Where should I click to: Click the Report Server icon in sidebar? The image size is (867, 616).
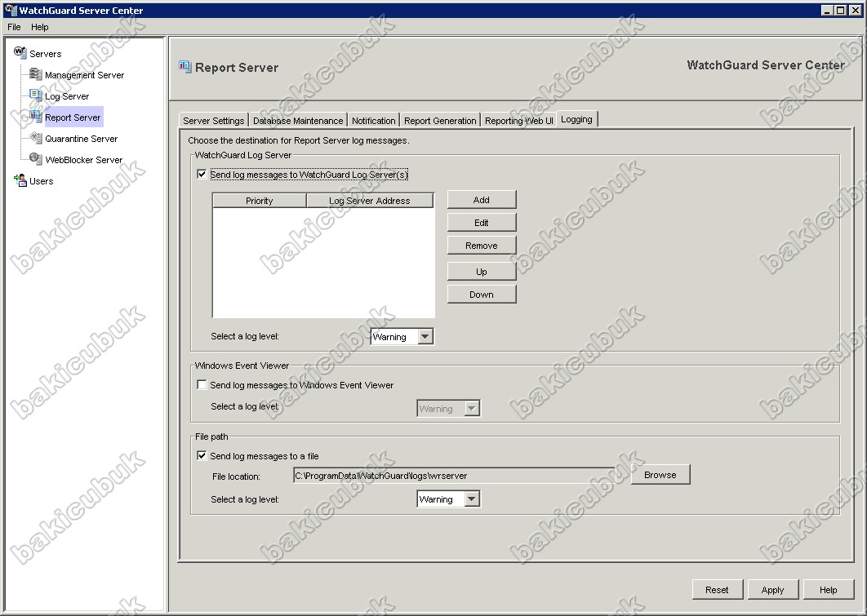36,117
